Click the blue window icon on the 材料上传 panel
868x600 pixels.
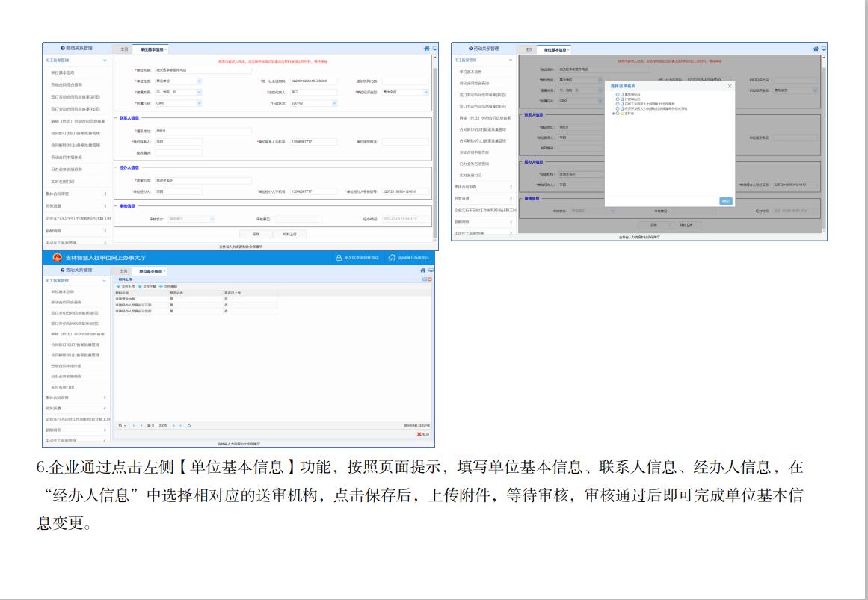pos(425,279)
